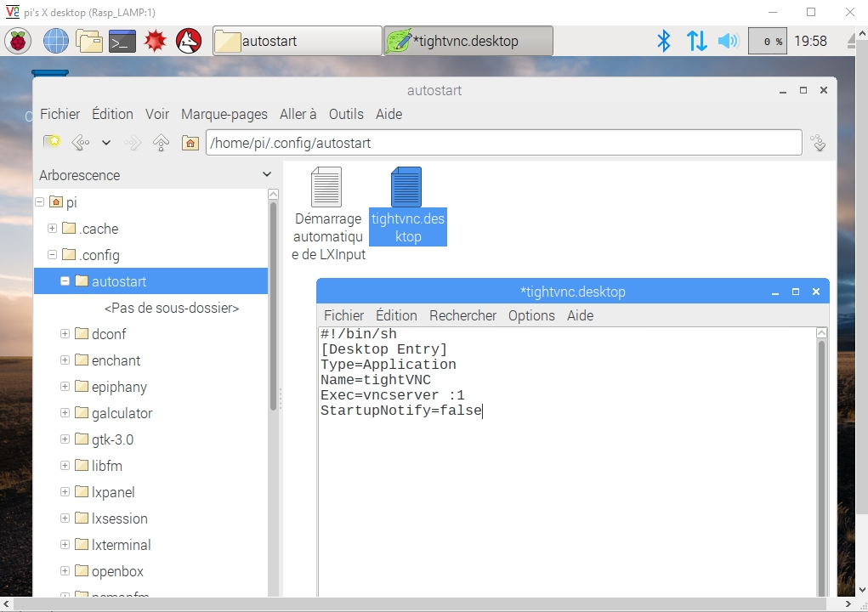The height and width of the screenshot is (612, 868).
Task: Expand the epiphany folder node
Action: point(65,386)
